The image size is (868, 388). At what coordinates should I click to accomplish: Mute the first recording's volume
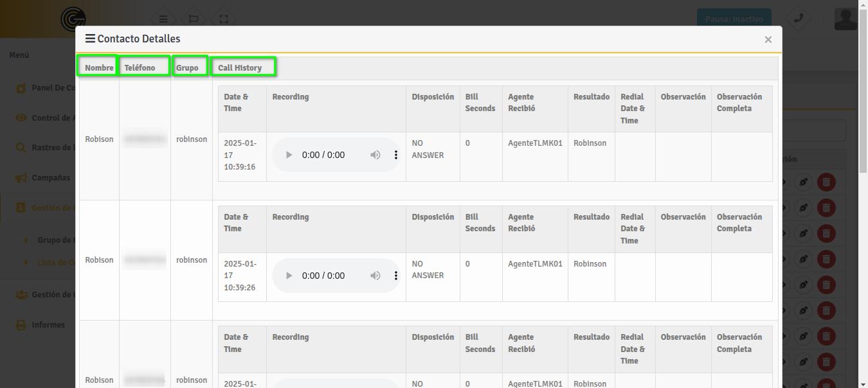[x=375, y=154]
